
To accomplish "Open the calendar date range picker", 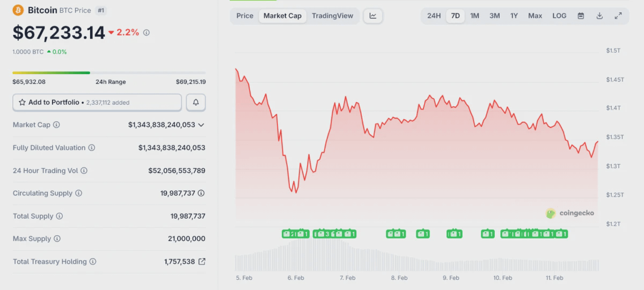I will [x=581, y=16].
